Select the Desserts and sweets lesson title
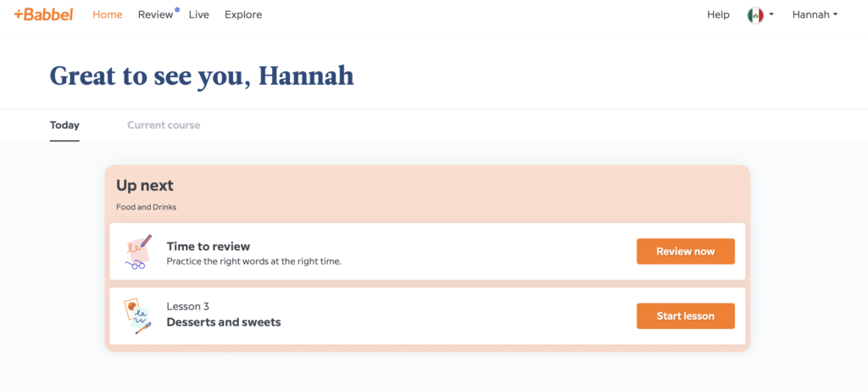Viewport: 868px width, 391px height. coord(224,322)
